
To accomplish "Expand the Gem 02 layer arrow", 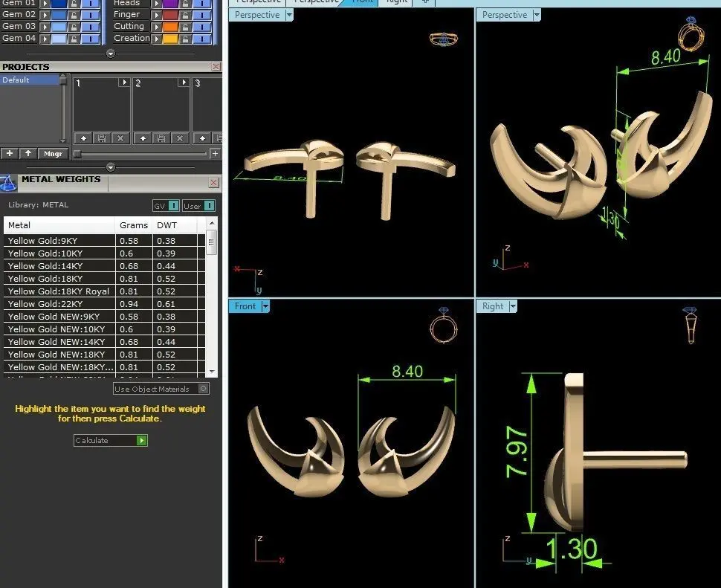I will pos(45,15).
